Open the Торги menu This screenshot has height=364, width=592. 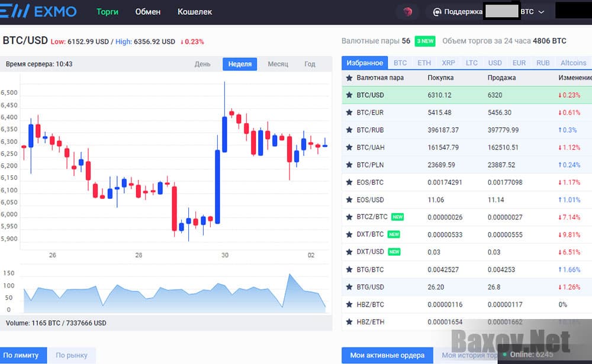click(108, 11)
